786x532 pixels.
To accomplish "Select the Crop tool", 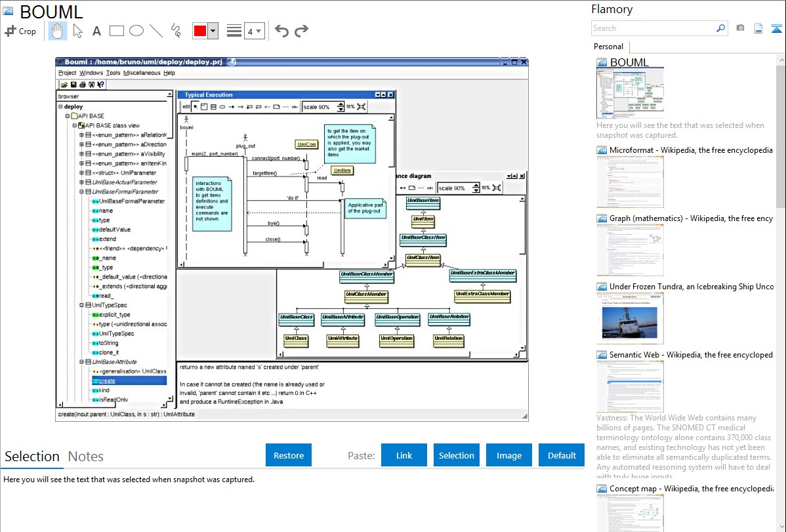I will [x=20, y=31].
